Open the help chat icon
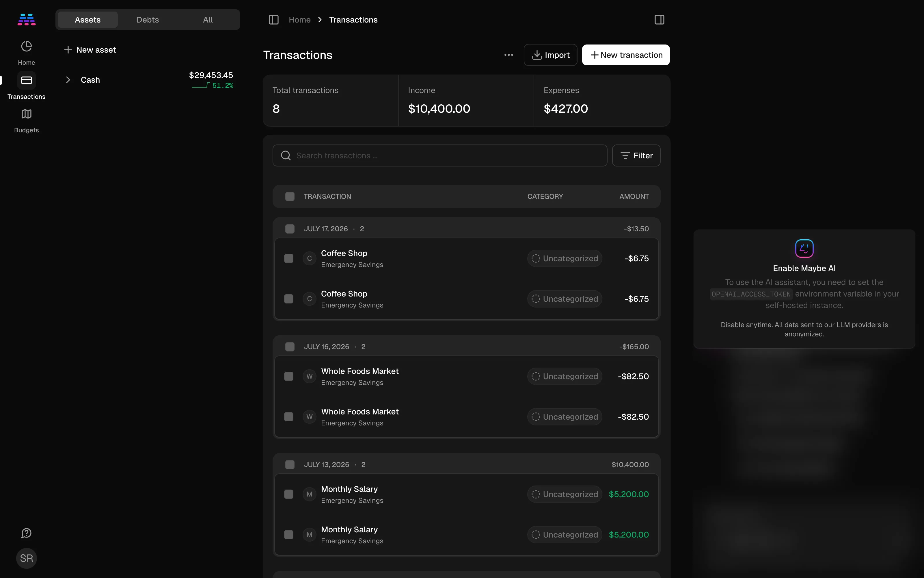The image size is (924, 578). (x=26, y=533)
